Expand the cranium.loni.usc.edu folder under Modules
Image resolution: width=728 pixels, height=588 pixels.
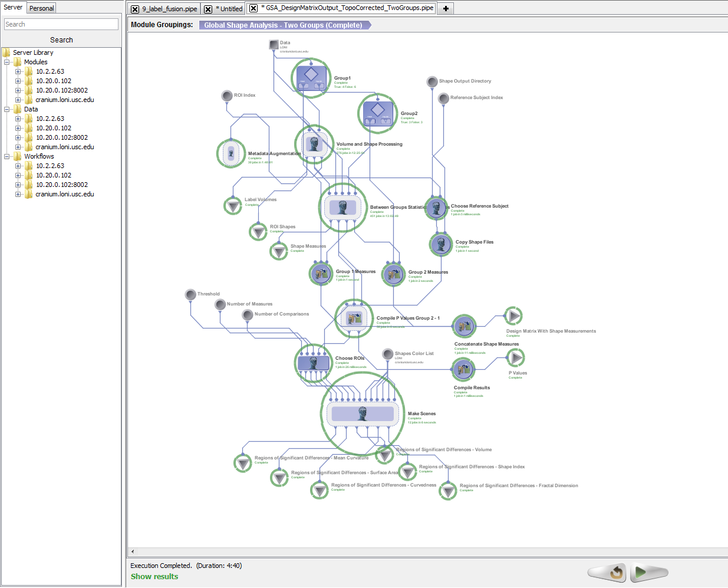(18, 100)
